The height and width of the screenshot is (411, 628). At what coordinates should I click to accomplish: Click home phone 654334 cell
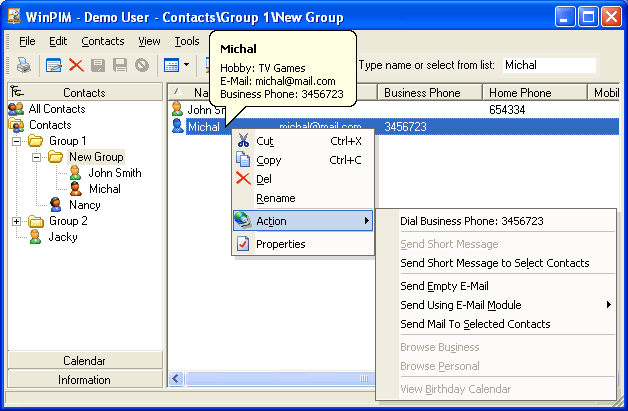pyautogui.click(x=507, y=109)
